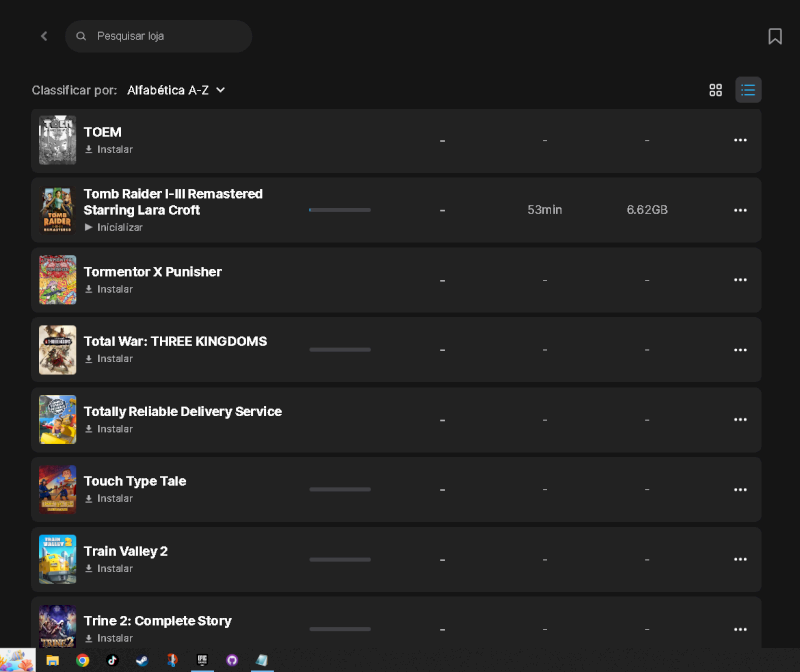Select Tomb Raider I-III Remastered title
Screen dimensions: 800x672
click(x=173, y=202)
